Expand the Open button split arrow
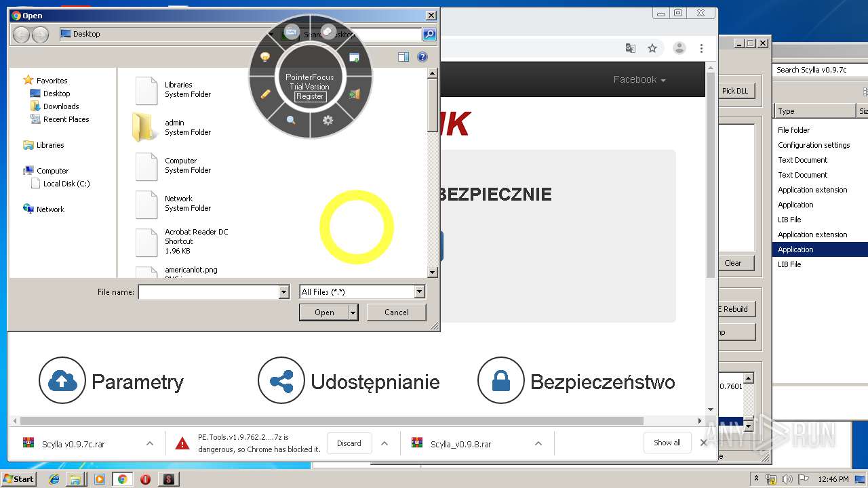 [x=353, y=312]
